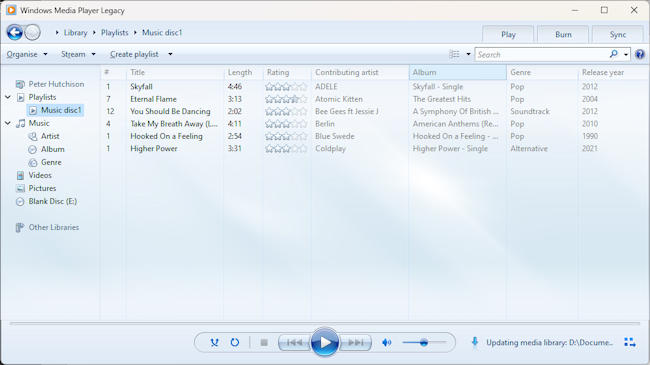
Task: Adjust the volume slider
Action: (x=424, y=343)
